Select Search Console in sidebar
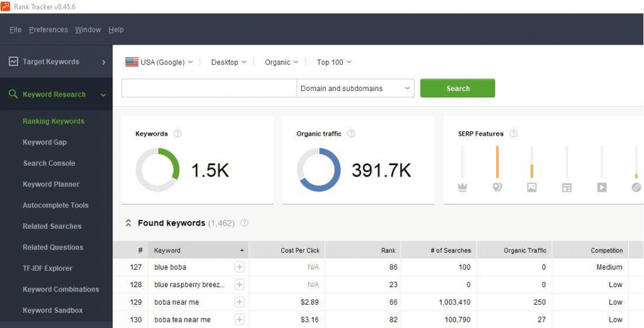The height and width of the screenshot is (328, 644). [x=49, y=163]
